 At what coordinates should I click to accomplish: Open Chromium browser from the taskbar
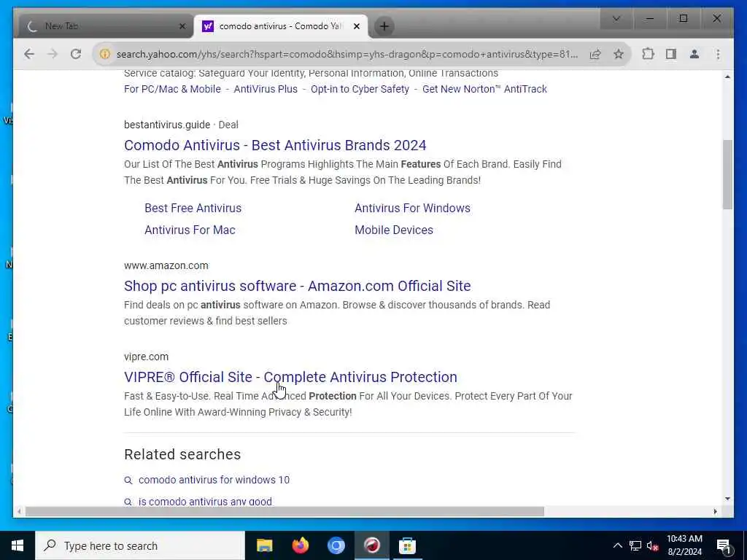click(x=336, y=545)
